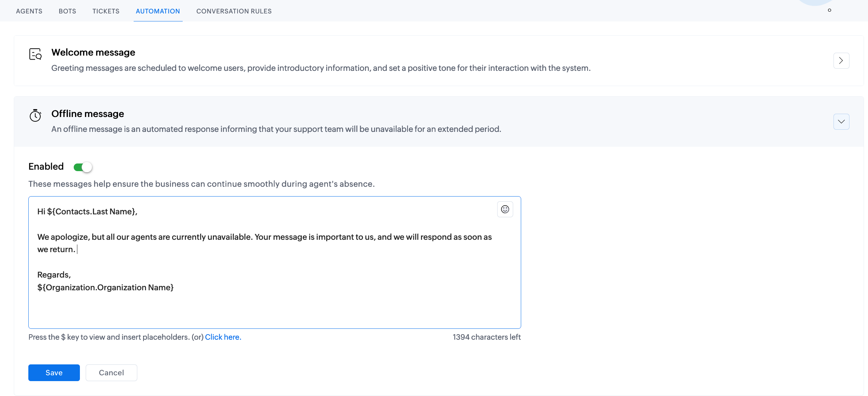868x396 pixels.
Task: Open the emoji picker in the message box
Action: point(505,209)
